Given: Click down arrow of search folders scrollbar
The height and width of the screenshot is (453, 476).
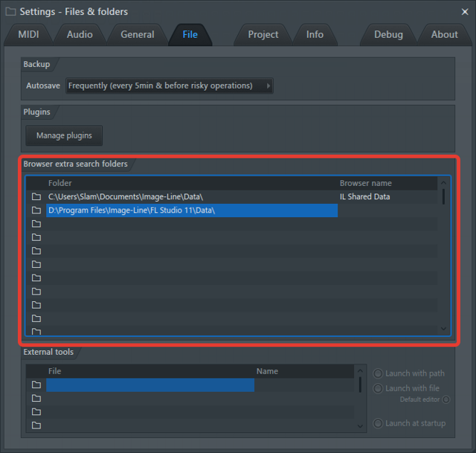Looking at the screenshot, I should point(443,329).
